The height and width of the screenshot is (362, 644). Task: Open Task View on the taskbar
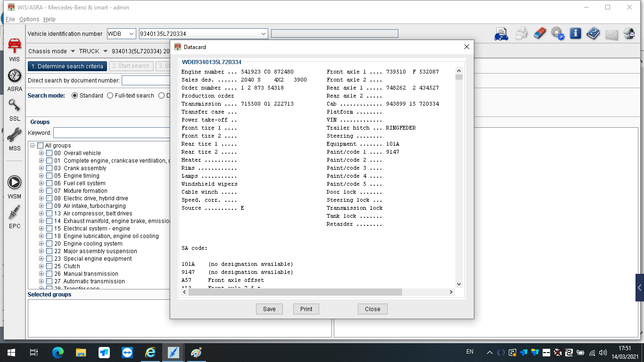pyautogui.click(x=34, y=352)
